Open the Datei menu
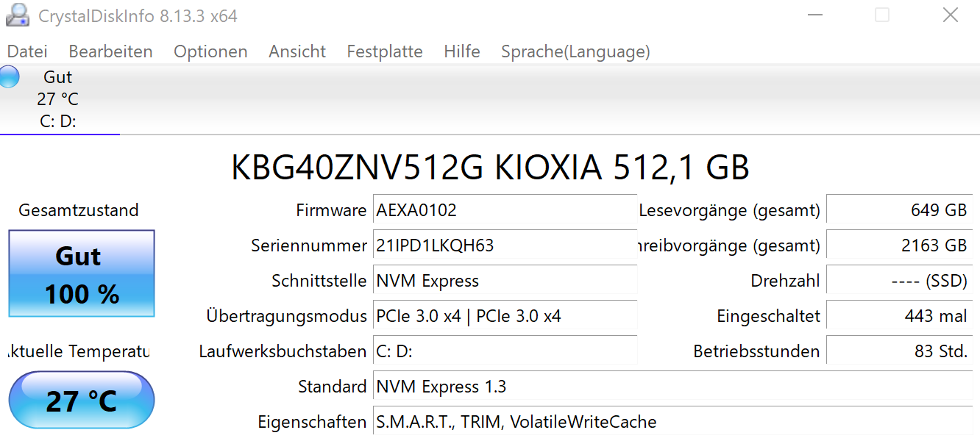The height and width of the screenshot is (441, 980). [x=27, y=51]
